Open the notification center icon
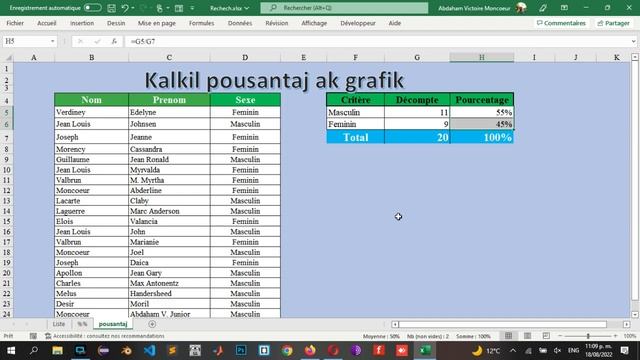Image resolution: width=640 pixels, height=360 pixels. (624, 351)
